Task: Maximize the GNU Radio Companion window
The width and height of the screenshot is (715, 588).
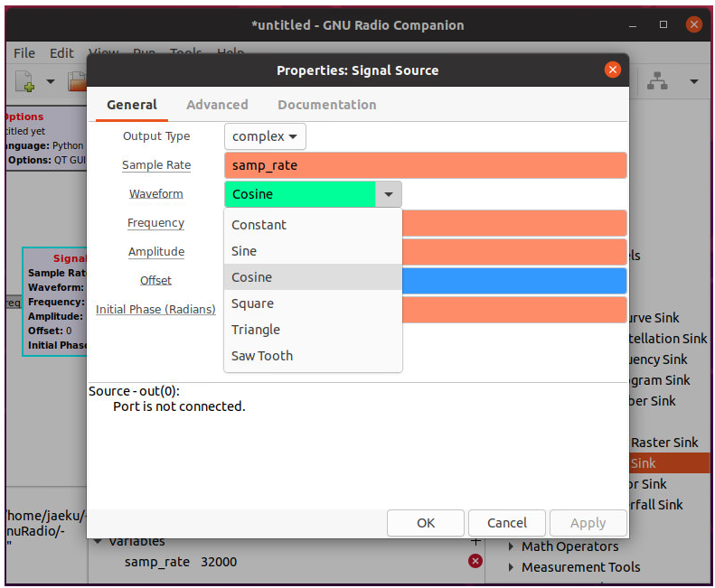Action: point(663,24)
